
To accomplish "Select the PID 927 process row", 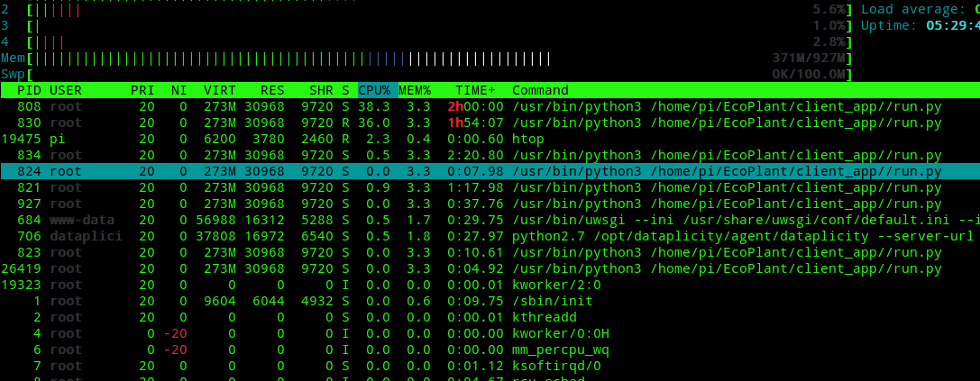I will click(490, 204).
